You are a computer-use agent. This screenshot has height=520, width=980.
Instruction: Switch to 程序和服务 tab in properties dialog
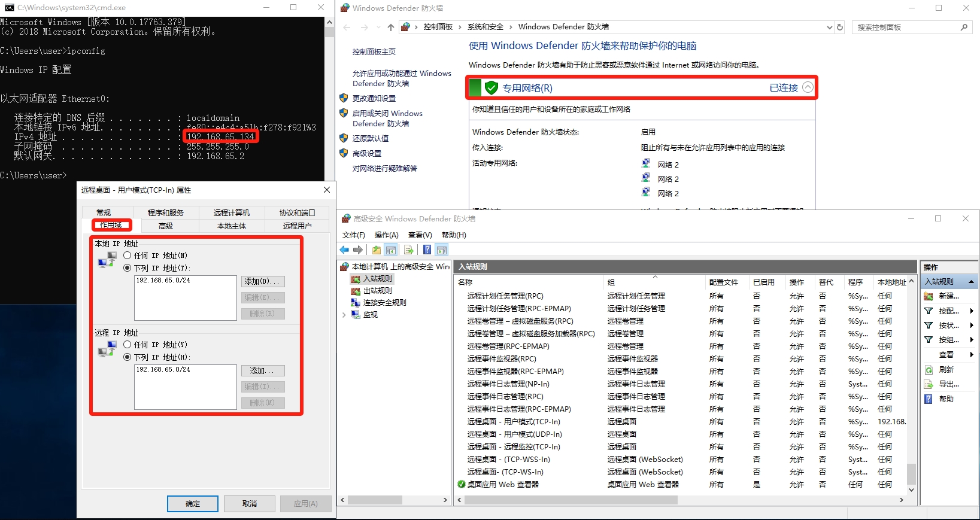(166, 213)
